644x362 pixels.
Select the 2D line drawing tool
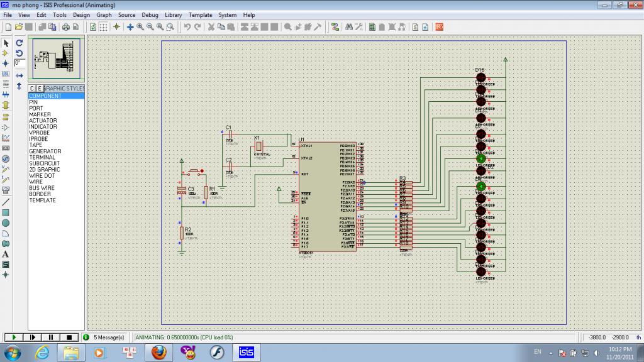[6, 202]
